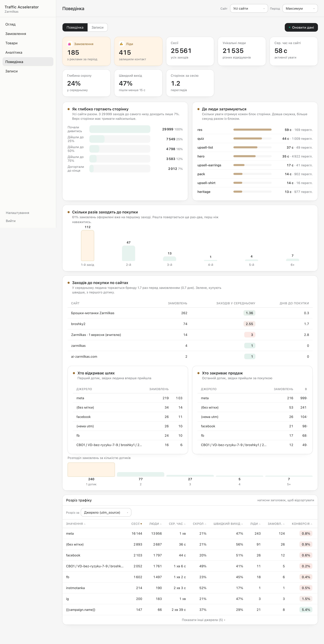Click the Як глибоко гортають сторінку heading

100,109
